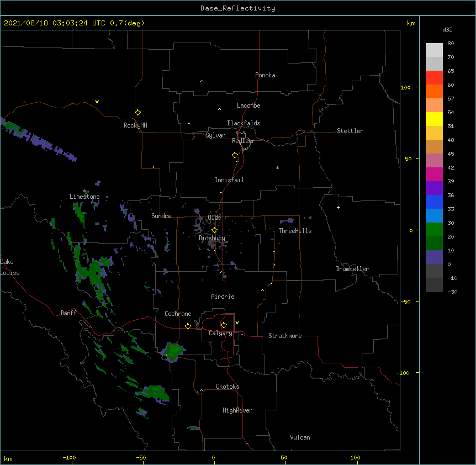Click the yellow diamond marker over Calgary
The height and width of the screenshot is (465, 476).
tap(224, 325)
